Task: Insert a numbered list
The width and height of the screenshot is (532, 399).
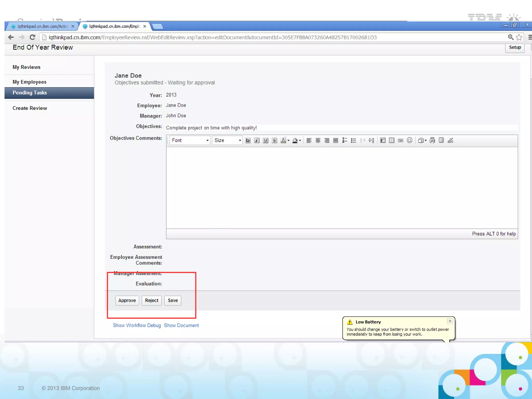Action: 344,140
